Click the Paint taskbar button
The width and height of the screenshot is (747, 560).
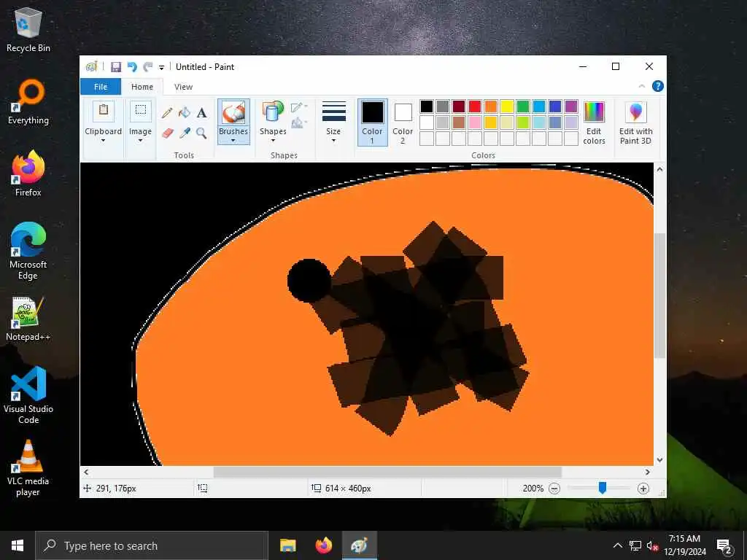(x=360, y=545)
